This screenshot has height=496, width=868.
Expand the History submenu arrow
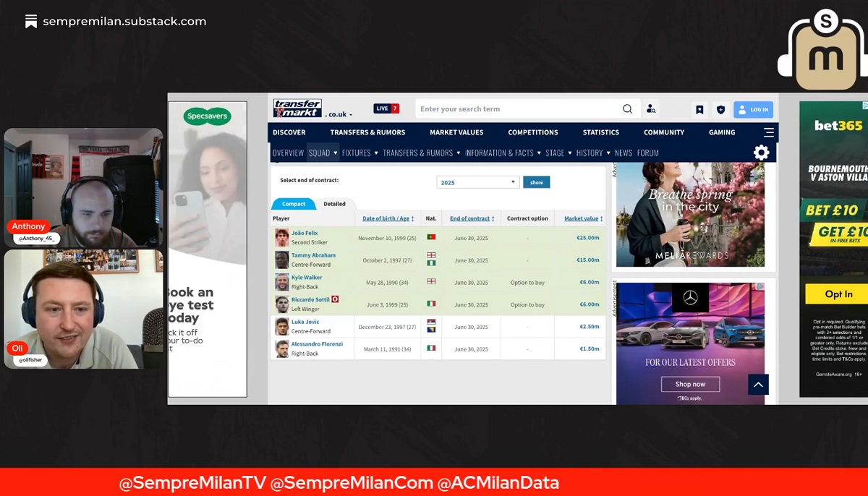[608, 153]
